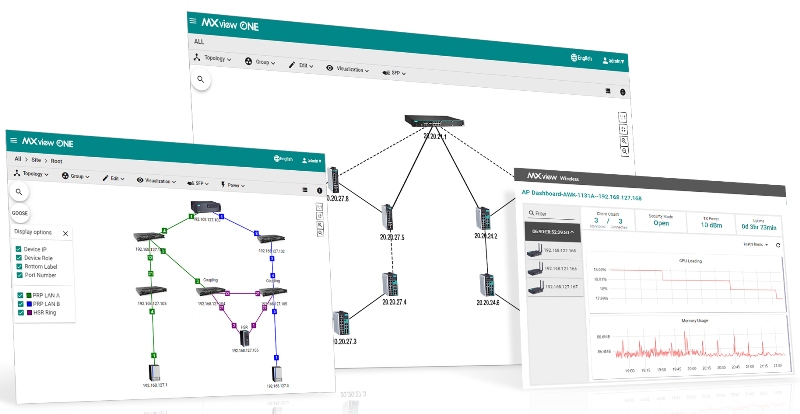800x414 pixels.
Task: Select switch device 20.20.24.6
Action: coord(487,285)
